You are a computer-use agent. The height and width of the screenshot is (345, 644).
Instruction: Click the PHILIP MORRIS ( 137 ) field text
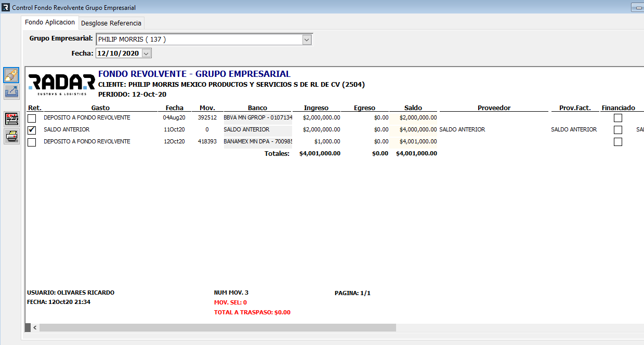[x=132, y=39]
